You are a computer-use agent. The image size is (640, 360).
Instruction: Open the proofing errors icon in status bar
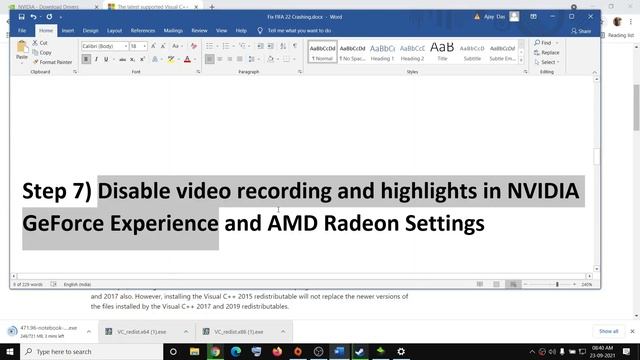(53, 284)
